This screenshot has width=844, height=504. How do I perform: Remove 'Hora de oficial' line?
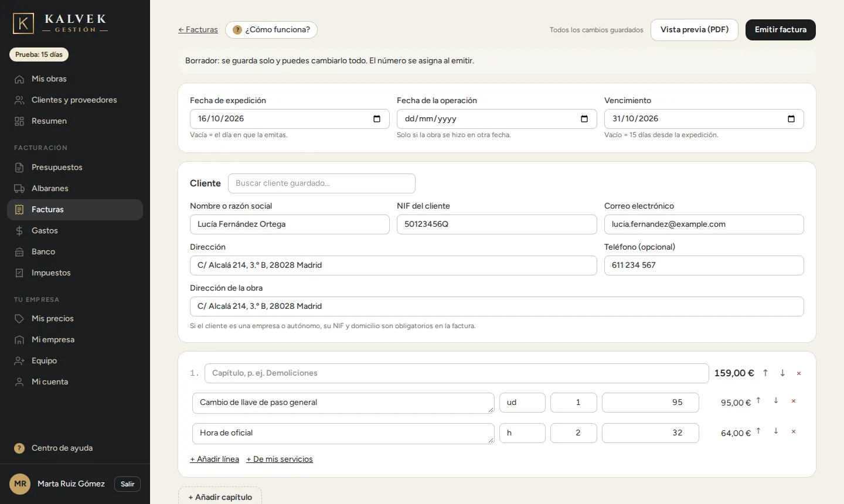click(794, 432)
